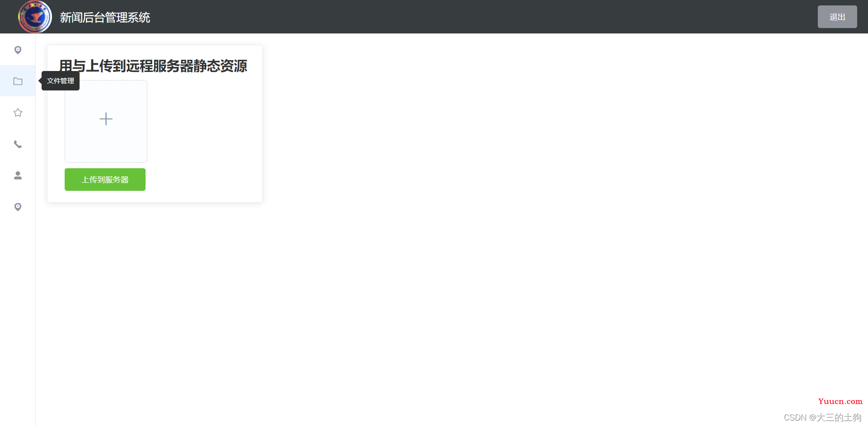Click the bottom location pin sidebar icon
868x426 pixels.
pyautogui.click(x=18, y=207)
